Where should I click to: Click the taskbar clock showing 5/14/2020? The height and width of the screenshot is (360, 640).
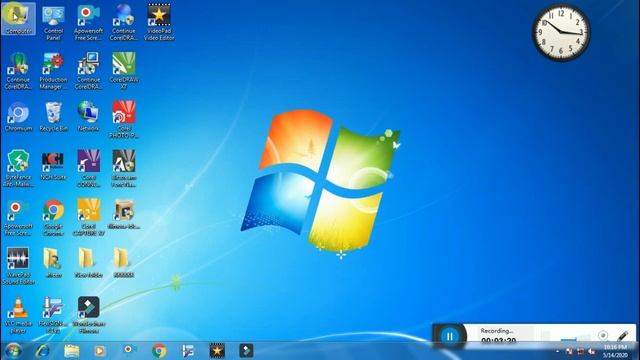615,351
